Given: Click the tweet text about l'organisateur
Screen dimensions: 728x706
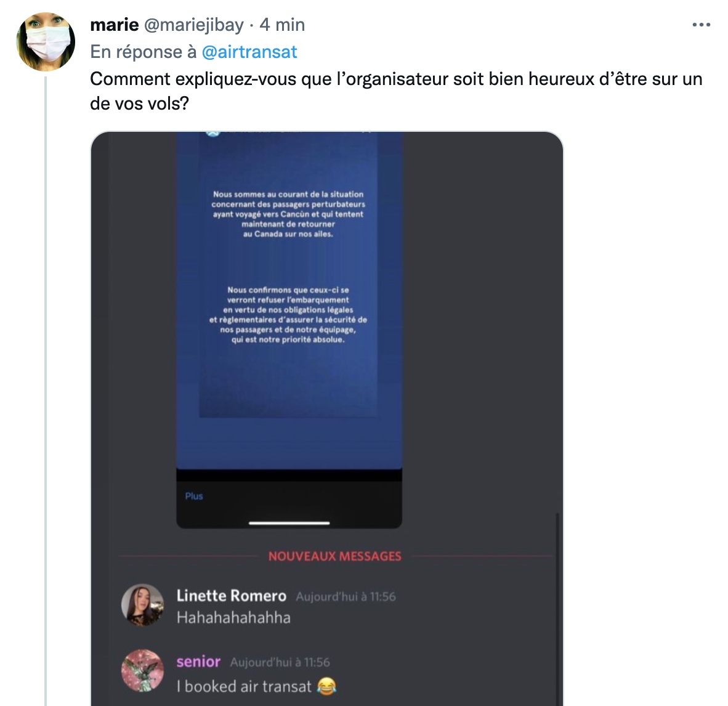Looking at the screenshot, I should coord(396,91).
